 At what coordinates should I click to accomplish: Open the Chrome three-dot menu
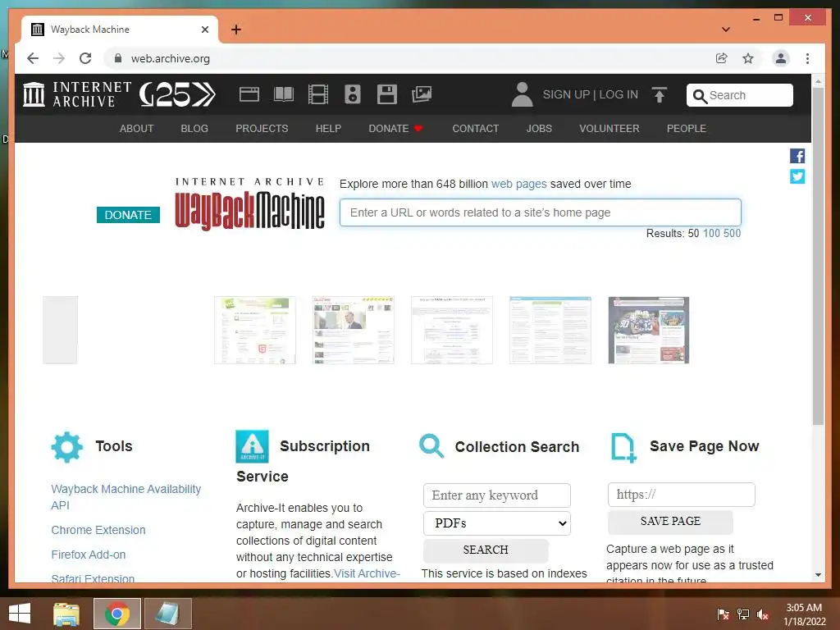807,58
